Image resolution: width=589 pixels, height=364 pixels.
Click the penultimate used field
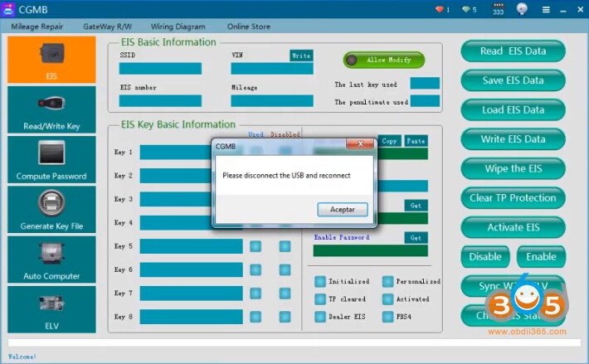pyautogui.click(x=425, y=101)
